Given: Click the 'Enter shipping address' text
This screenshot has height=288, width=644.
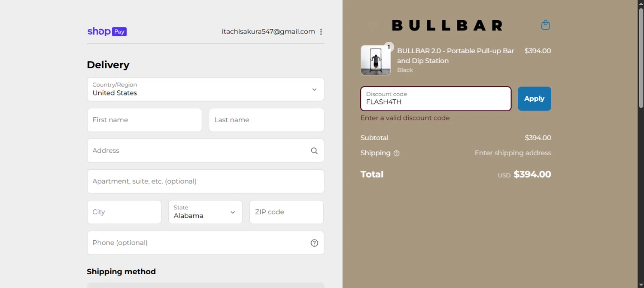Looking at the screenshot, I should click(513, 153).
